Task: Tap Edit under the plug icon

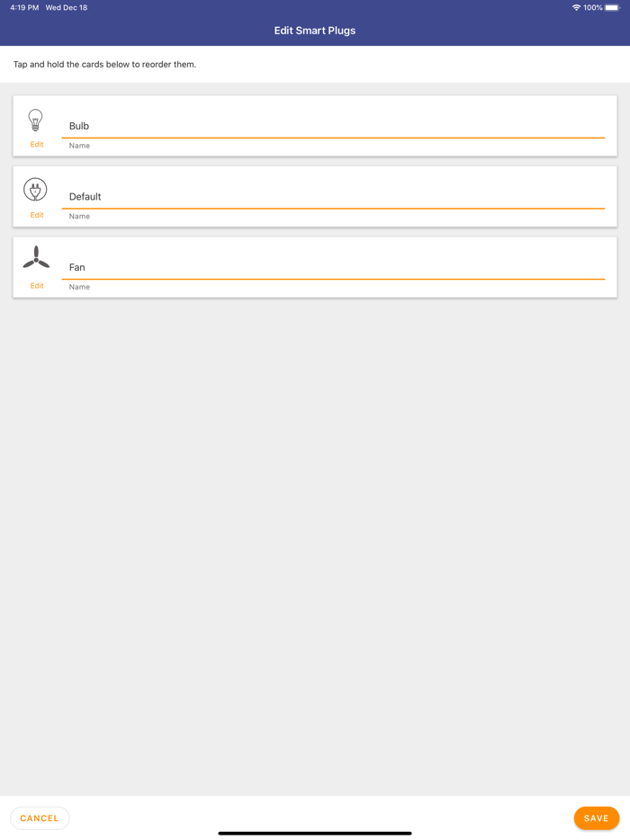Action: (37, 215)
